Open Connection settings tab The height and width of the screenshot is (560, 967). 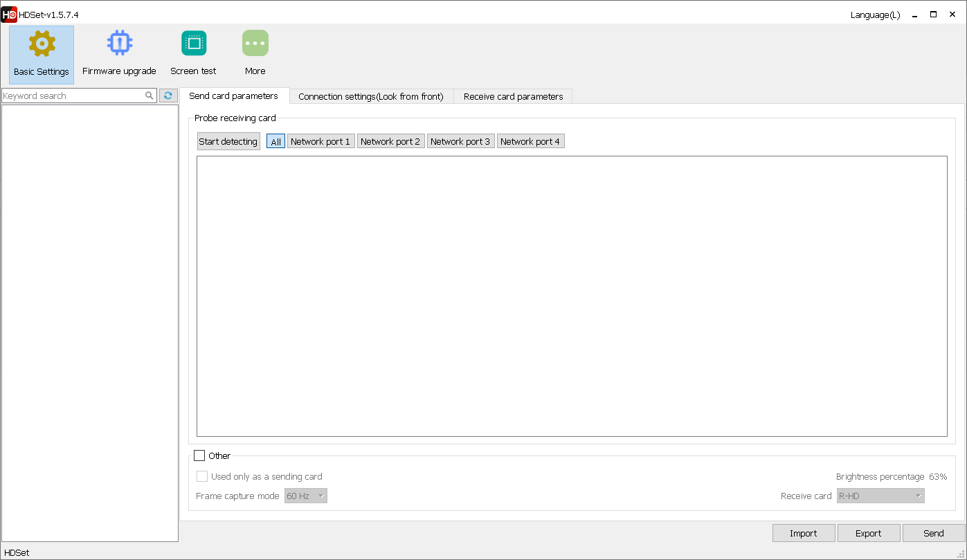371,96
